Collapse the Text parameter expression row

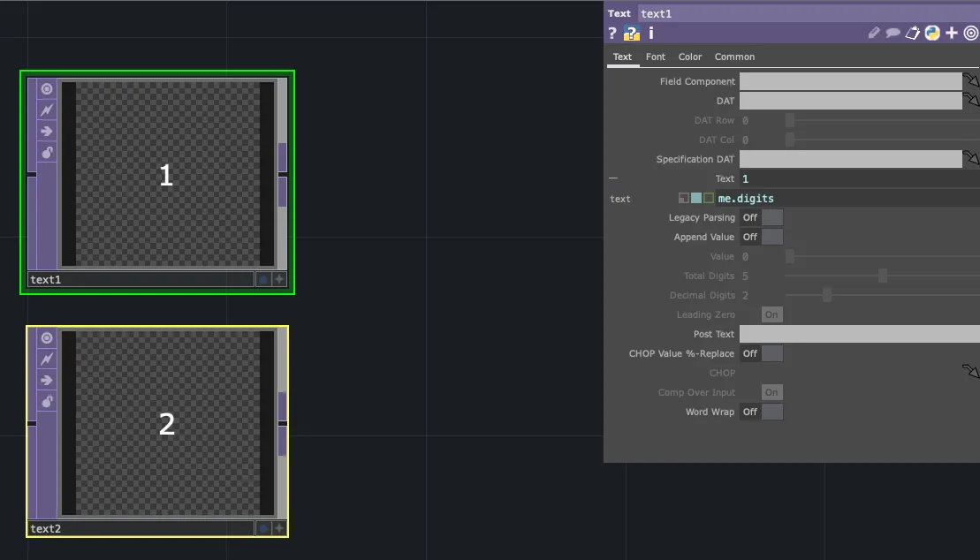point(613,178)
